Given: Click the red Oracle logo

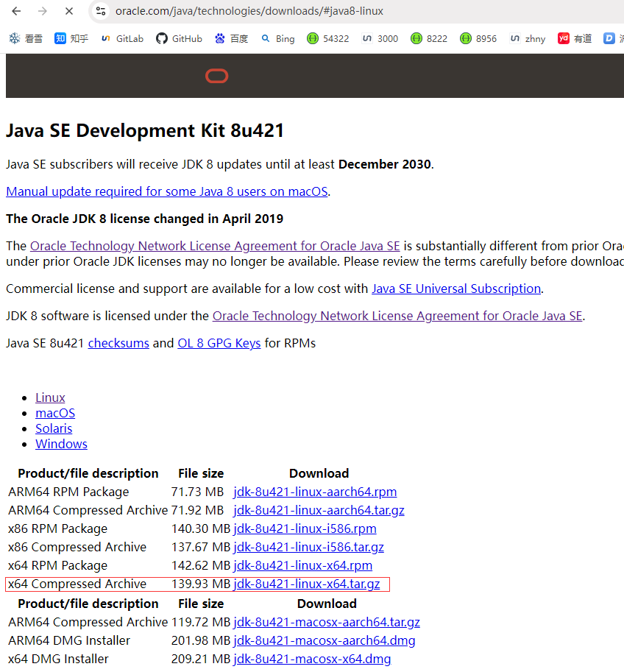Looking at the screenshot, I should pos(217,77).
